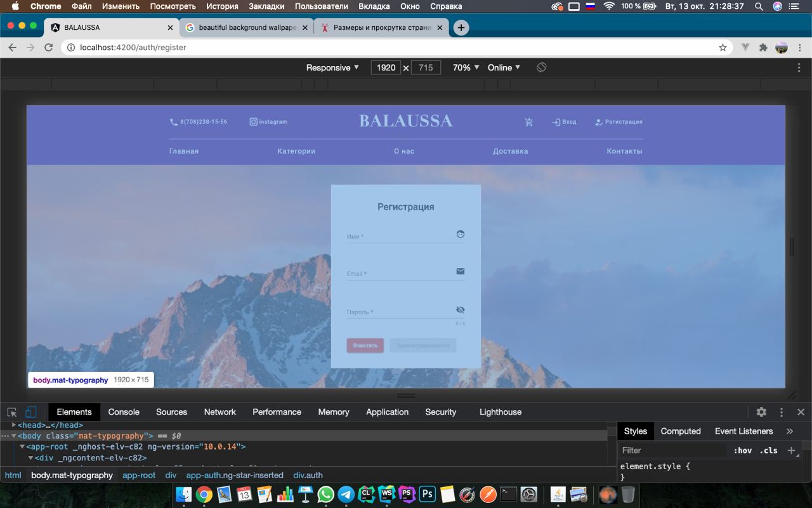The height and width of the screenshot is (508, 812).
Task: Open the Responsive device dropdown
Action: click(x=332, y=67)
